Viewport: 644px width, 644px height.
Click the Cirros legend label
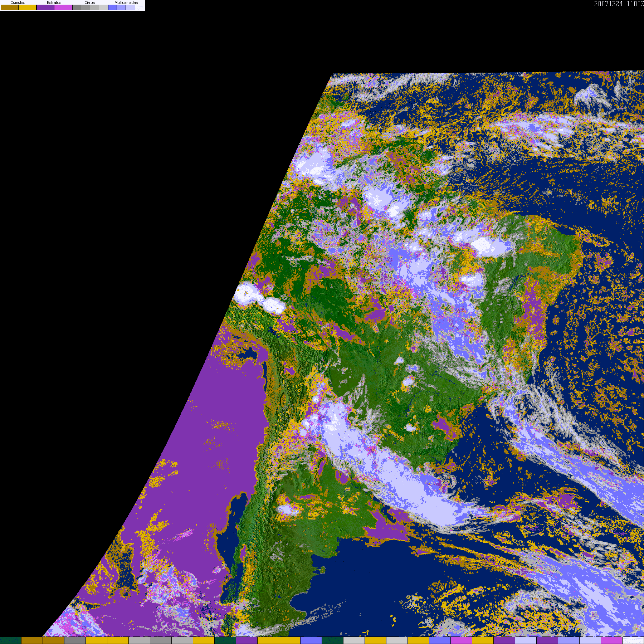pos(90,3)
